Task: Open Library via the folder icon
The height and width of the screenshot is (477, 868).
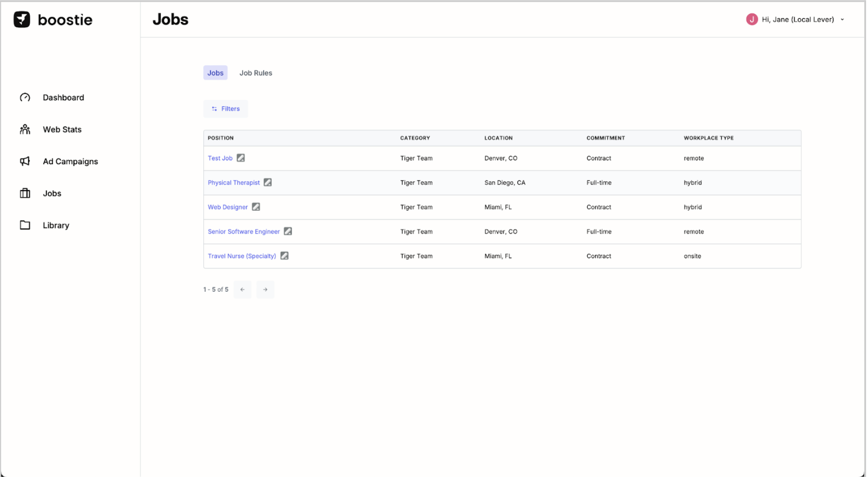Action: [x=25, y=225]
